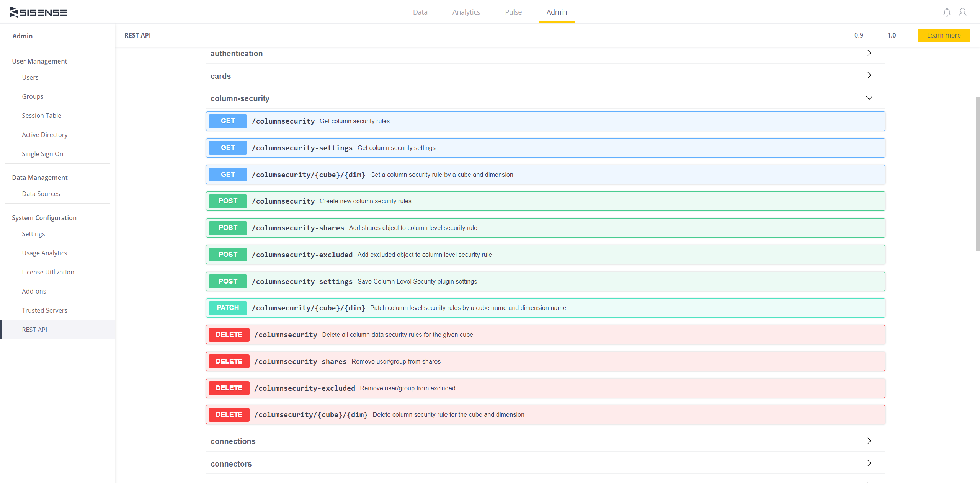This screenshot has width=980, height=483.
Task: Click the connectors section title
Action: [x=231, y=464]
